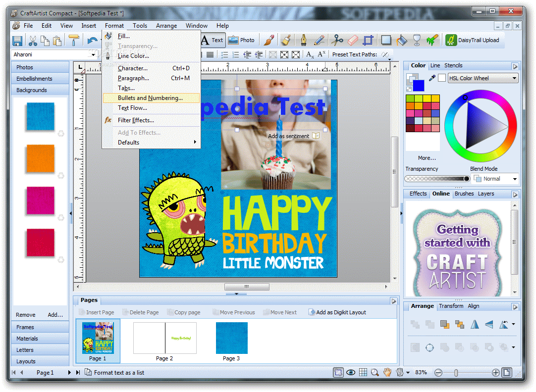Select the artist's paintbrush tool
Screen dimensions: 536x392
pos(269,40)
